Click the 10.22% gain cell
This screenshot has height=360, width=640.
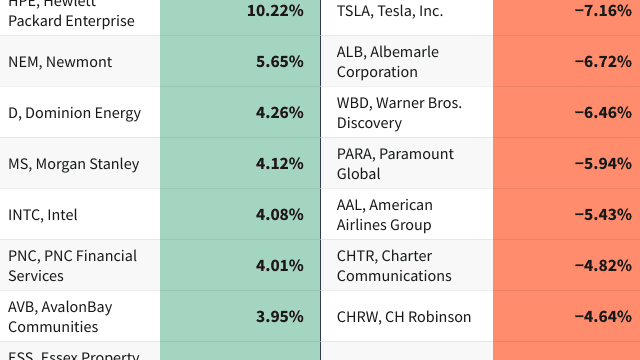[240, 11]
